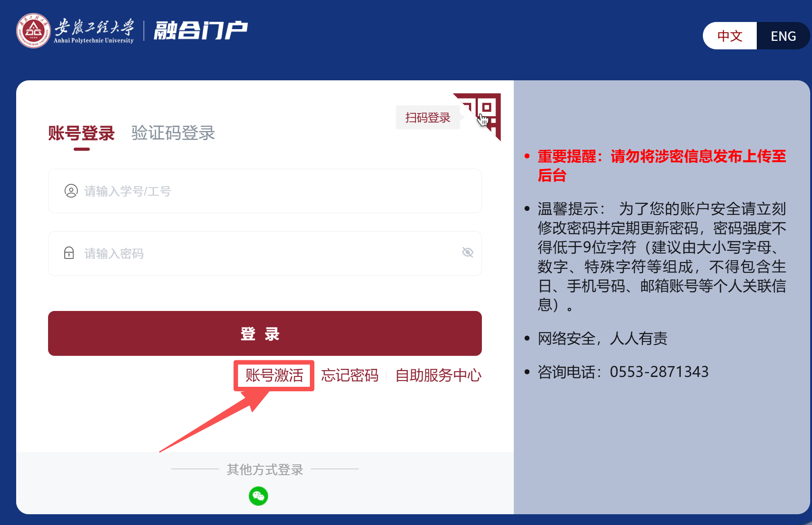This screenshot has width=812, height=525.
Task: Open the 忘记密码 link
Action: pos(350,375)
